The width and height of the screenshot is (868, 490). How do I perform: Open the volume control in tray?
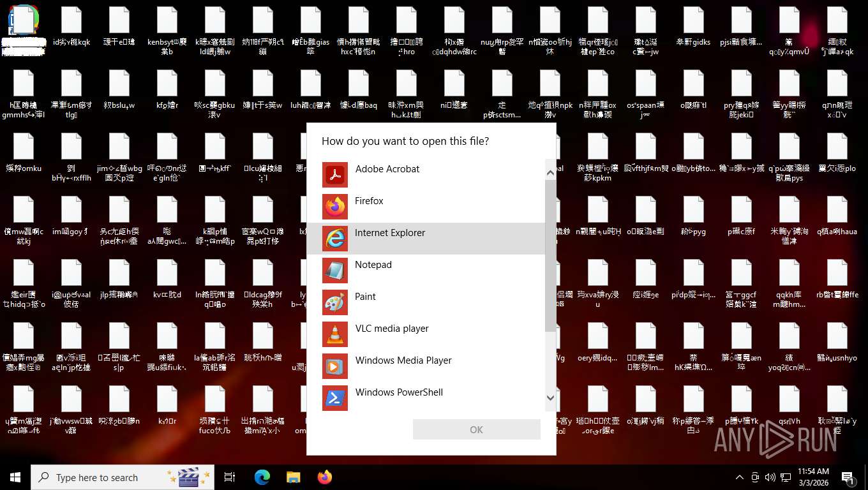pos(770,477)
